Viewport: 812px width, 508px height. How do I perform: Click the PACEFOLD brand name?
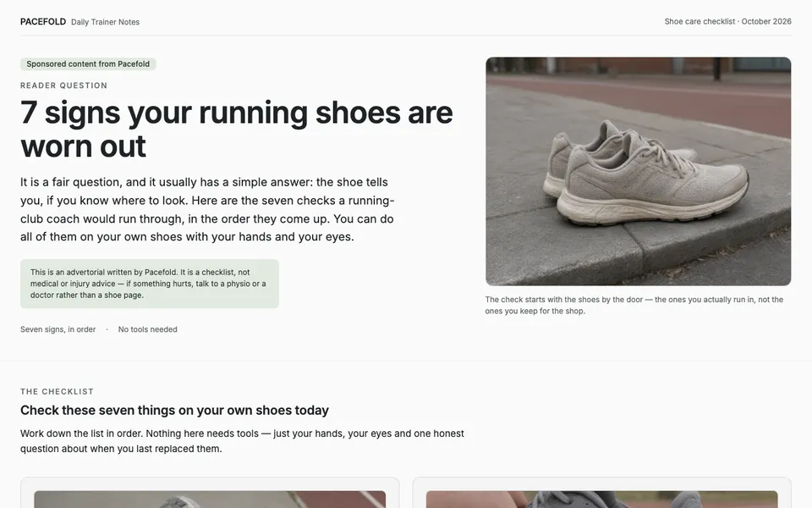43,22
